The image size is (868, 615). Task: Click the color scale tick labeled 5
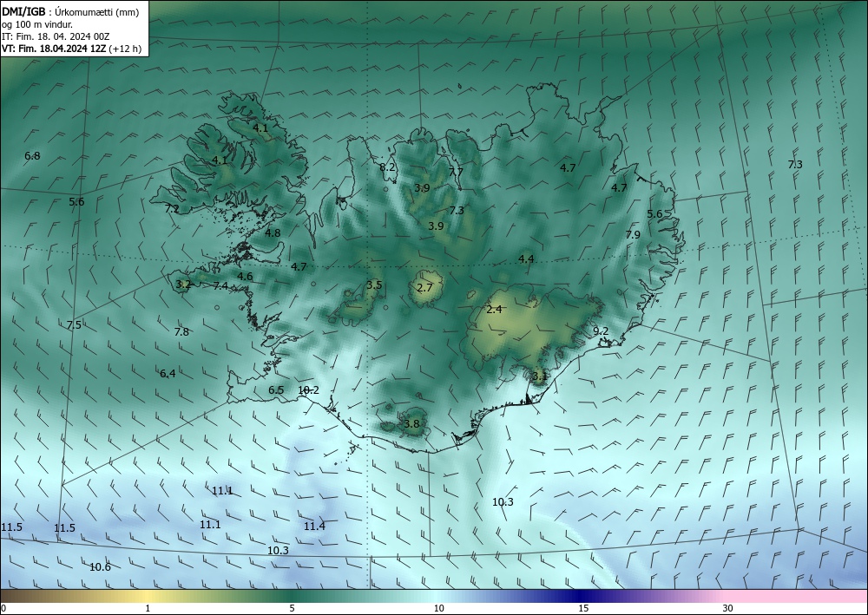(292, 608)
